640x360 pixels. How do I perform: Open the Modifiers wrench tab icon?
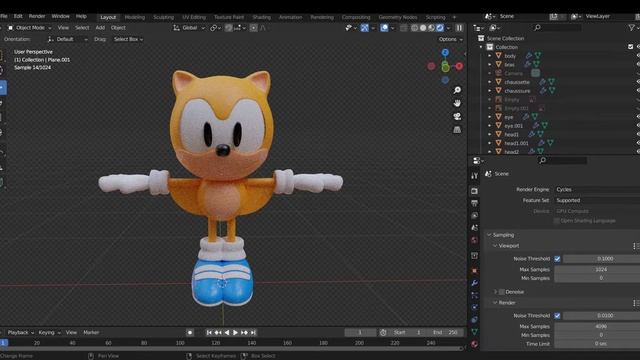tap(474, 283)
